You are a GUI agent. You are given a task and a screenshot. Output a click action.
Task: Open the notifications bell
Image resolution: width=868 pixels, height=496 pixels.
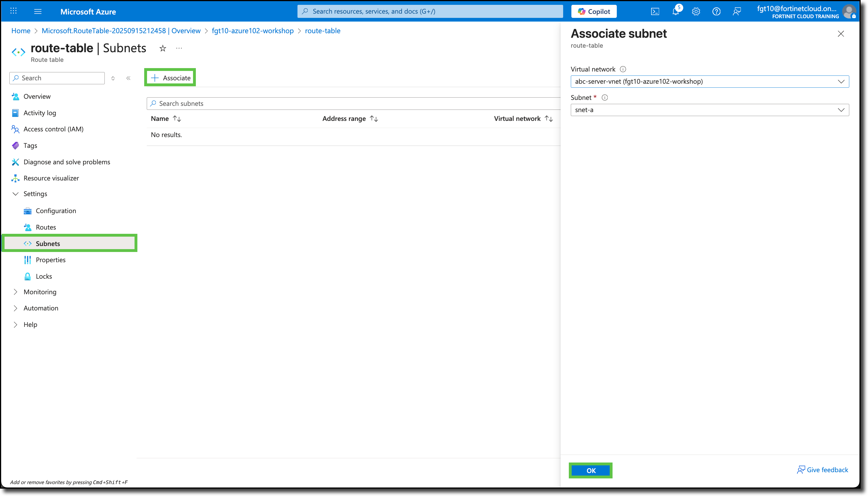click(x=676, y=11)
